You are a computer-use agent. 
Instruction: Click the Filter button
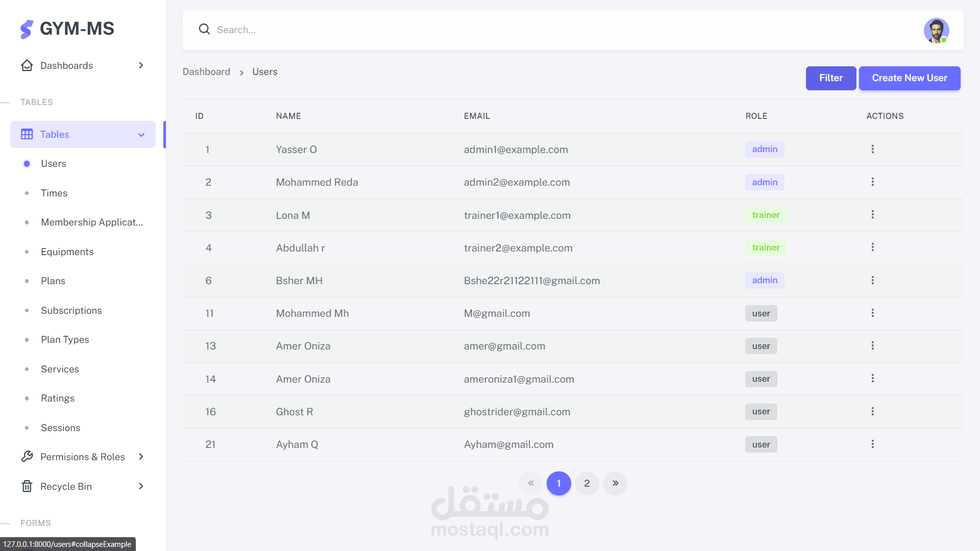pyautogui.click(x=830, y=78)
